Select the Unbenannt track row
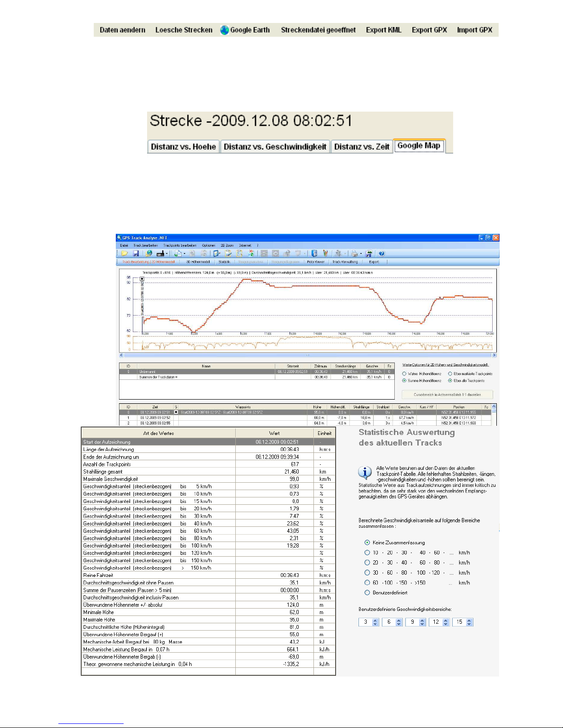The image size is (563, 728). [256, 372]
